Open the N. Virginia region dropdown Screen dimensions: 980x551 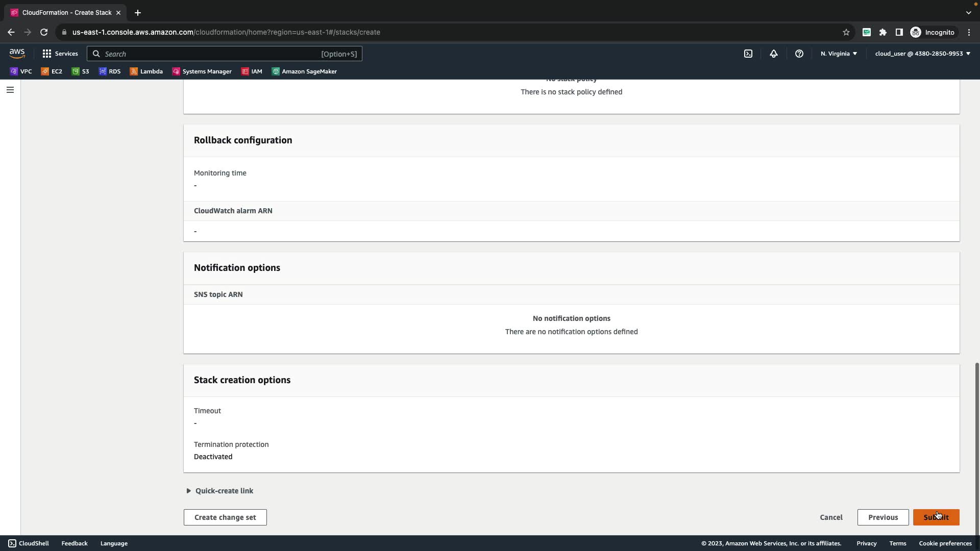coord(839,54)
